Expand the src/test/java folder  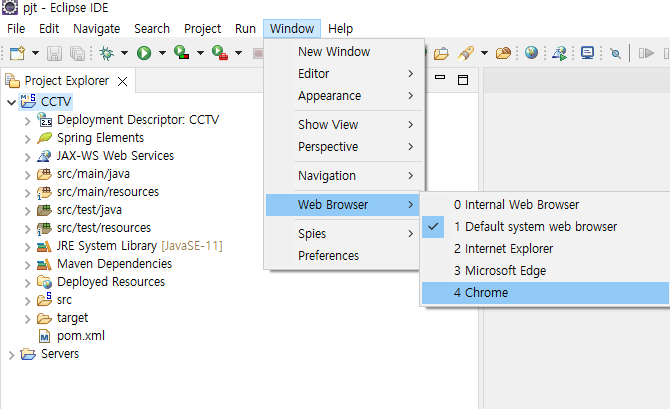click(27, 211)
